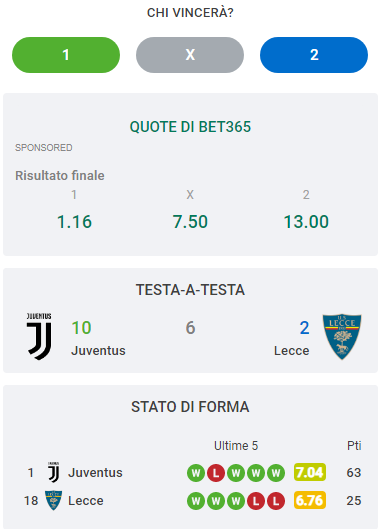This screenshot has width=378, height=529.
Task: Click the Lecce team name in form table
Action: 86,501
